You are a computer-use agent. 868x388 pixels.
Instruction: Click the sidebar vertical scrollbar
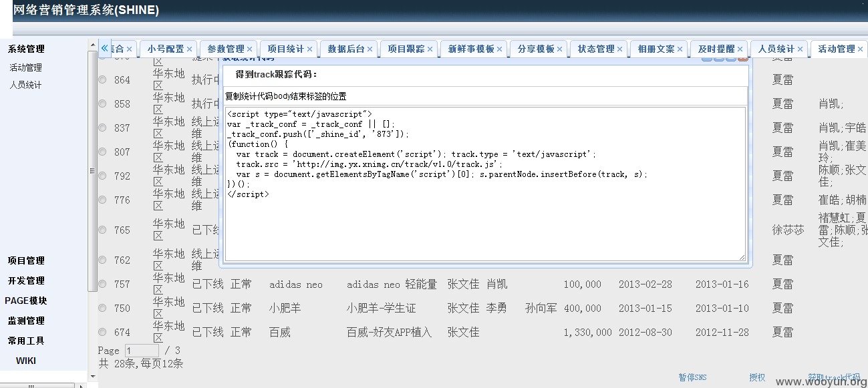pyautogui.click(x=92, y=170)
